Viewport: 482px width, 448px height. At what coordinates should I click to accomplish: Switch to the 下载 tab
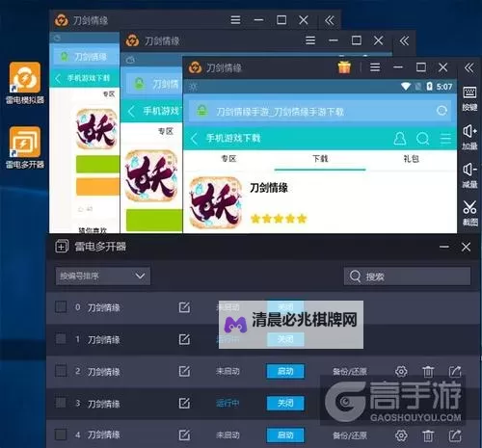[x=320, y=159]
